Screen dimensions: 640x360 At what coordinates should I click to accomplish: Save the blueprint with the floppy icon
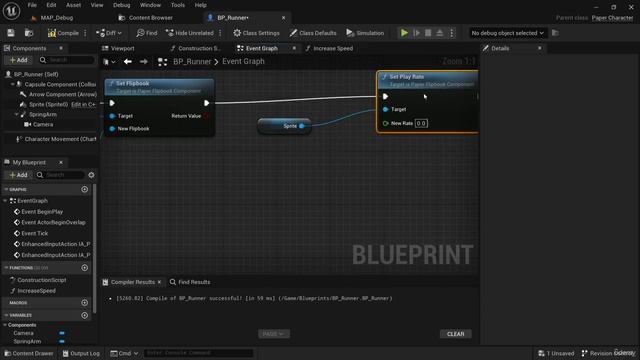tap(11, 33)
